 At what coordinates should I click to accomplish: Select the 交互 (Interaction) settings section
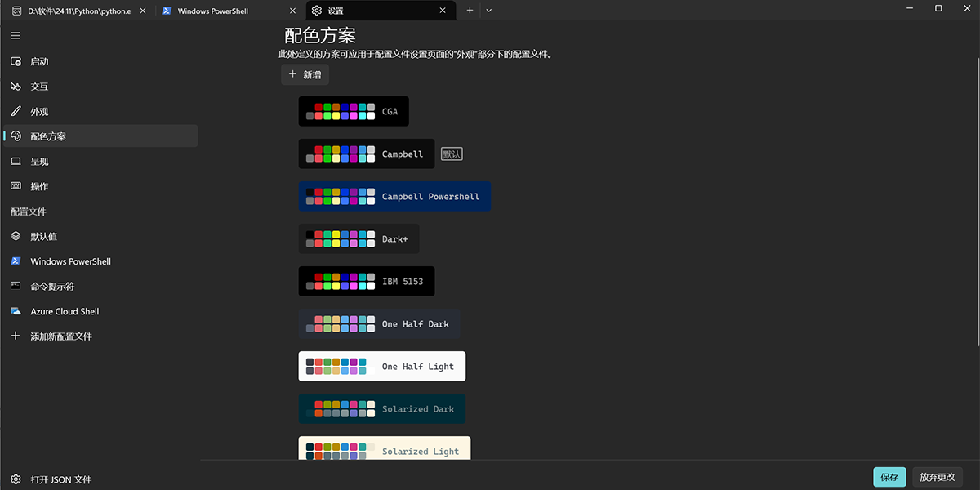click(38, 86)
